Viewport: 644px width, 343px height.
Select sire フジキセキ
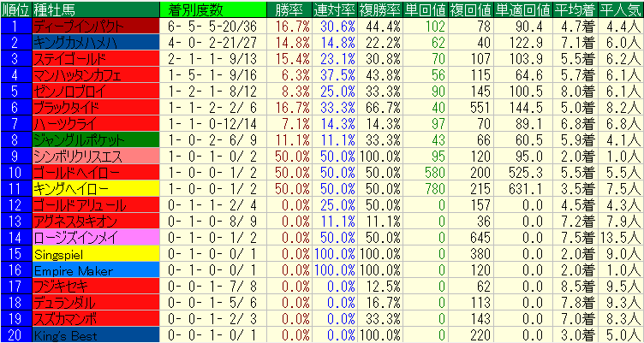[96, 287]
